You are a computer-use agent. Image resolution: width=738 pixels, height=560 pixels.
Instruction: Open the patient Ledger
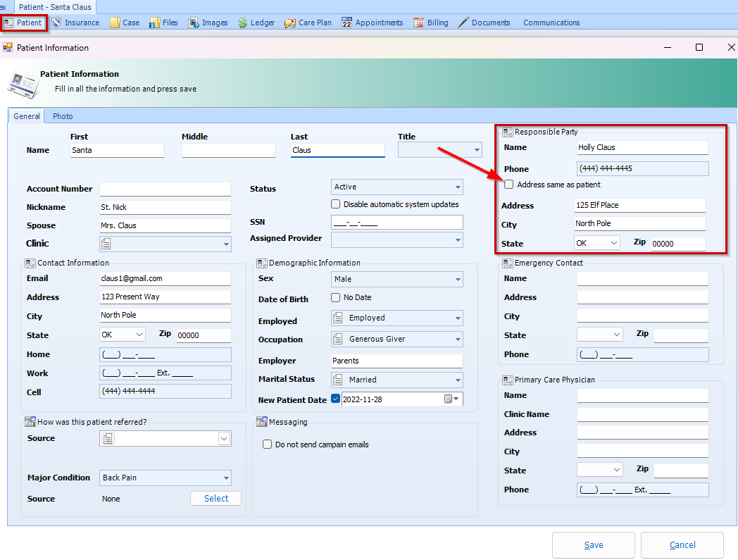(x=256, y=22)
